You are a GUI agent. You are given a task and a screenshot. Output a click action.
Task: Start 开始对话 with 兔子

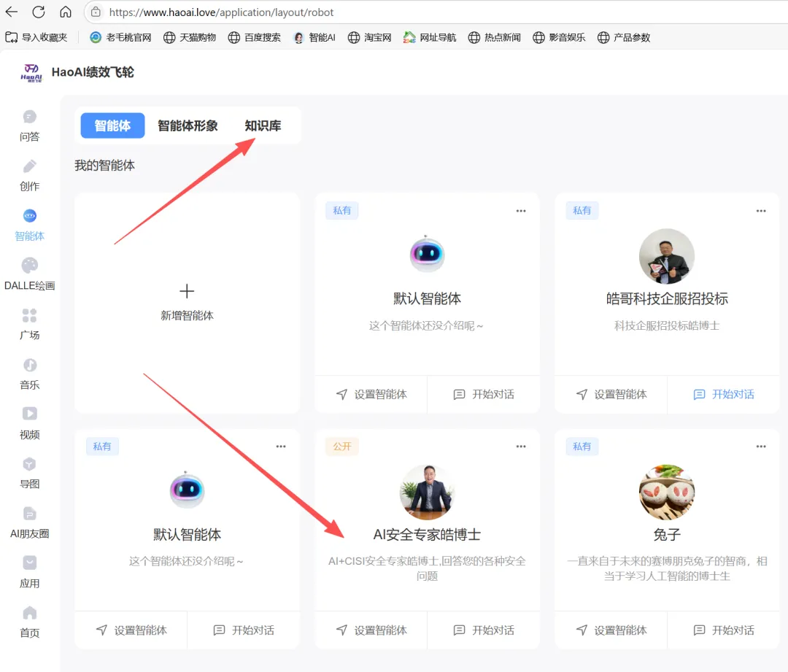724,630
